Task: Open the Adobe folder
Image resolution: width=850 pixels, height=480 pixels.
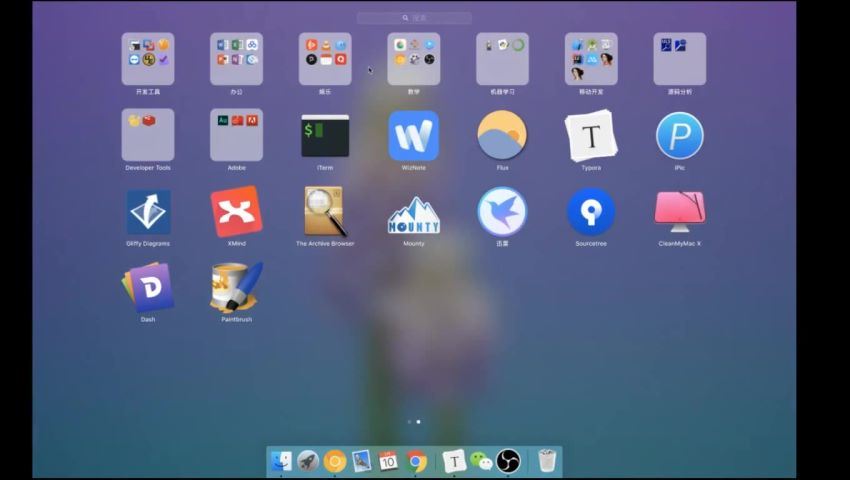Action: (x=236, y=135)
